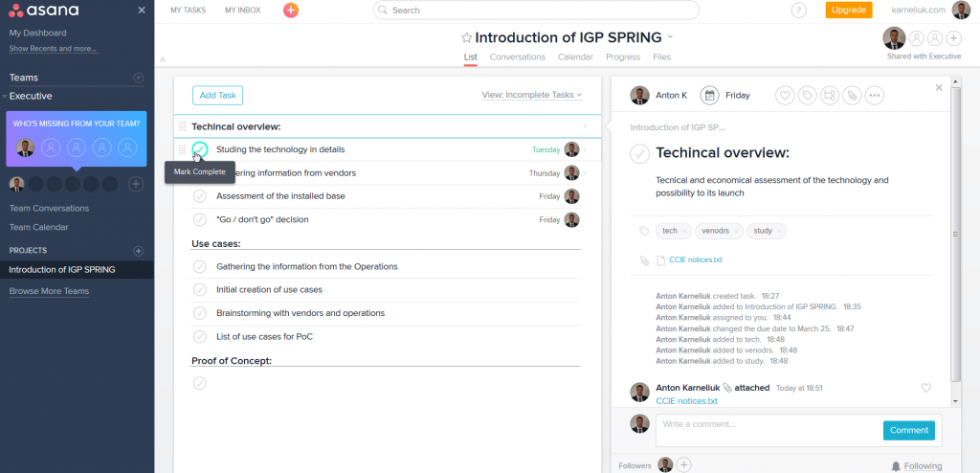The image size is (980, 473).
Task: Switch to the Conversations tab
Action: click(x=518, y=56)
